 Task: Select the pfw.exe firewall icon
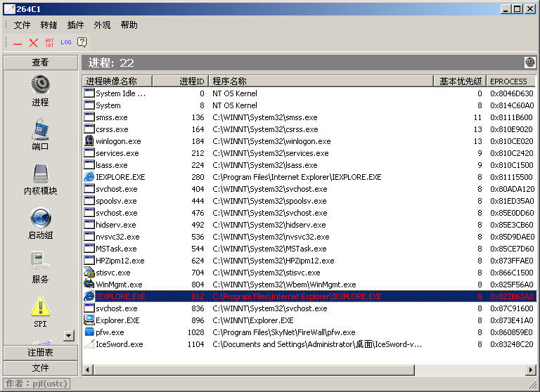pos(89,332)
